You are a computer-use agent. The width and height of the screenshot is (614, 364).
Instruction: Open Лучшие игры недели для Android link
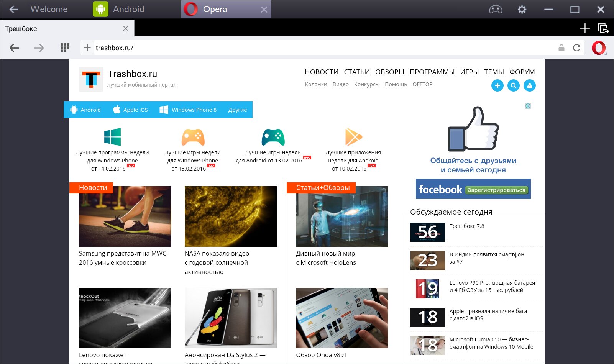point(269,156)
